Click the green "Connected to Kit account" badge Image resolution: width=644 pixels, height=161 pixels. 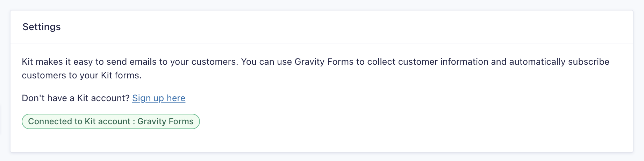point(110,121)
